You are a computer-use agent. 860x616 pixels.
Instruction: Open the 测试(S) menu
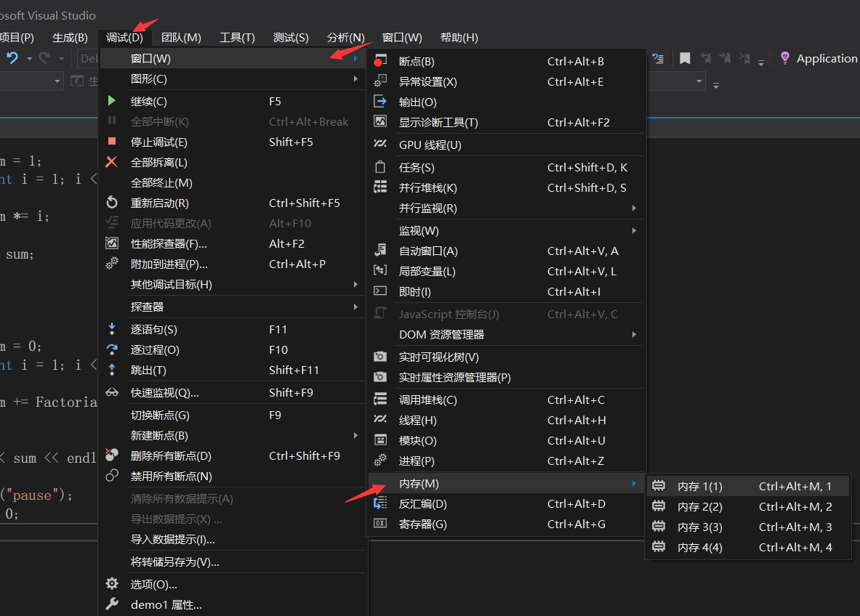point(291,37)
